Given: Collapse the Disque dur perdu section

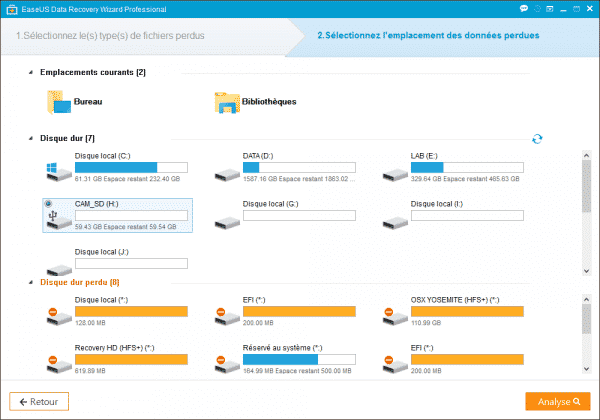Looking at the screenshot, I should coord(32,283).
